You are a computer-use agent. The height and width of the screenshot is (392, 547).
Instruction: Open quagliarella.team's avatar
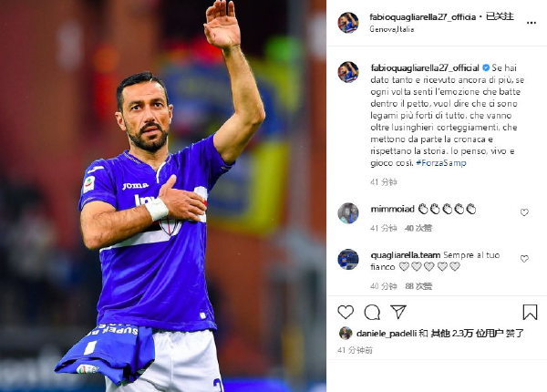(x=348, y=259)
